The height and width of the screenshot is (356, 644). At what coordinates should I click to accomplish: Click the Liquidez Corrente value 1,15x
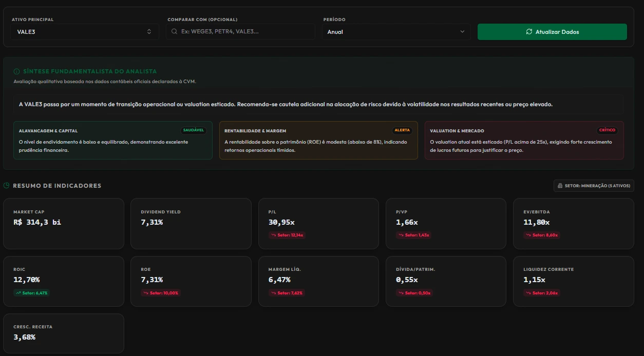coord(534,280)
